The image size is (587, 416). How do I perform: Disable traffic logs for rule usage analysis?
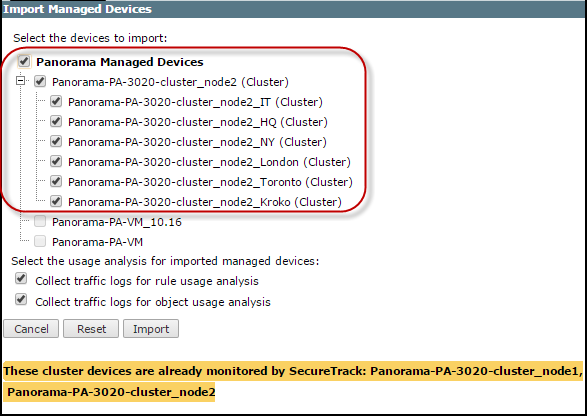(x=21, y=279)
